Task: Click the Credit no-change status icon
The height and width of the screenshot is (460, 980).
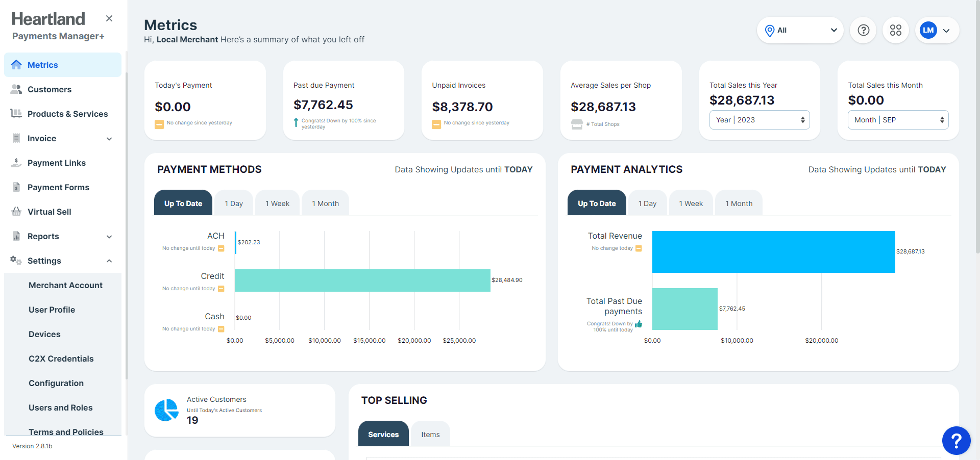Action: point(221,289)
